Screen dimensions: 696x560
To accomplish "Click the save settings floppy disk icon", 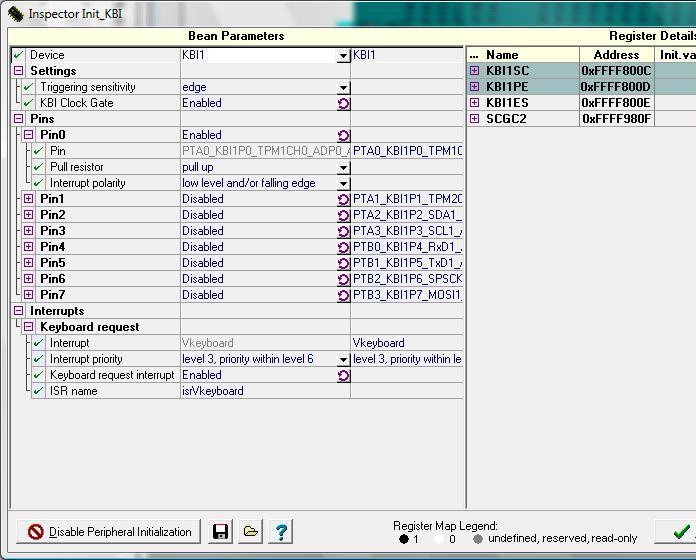I will (220, 531).
